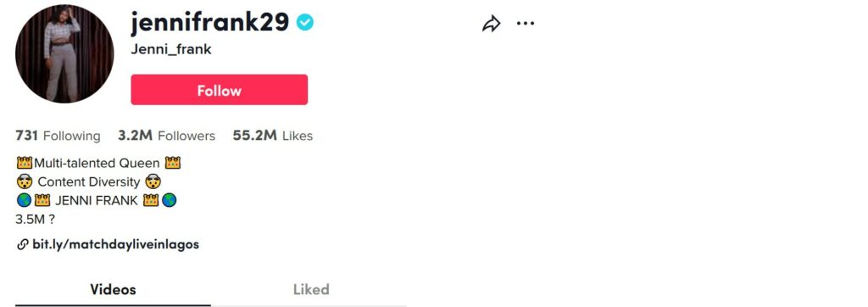The width and height of the screenshot is (868, 307).
Task: Click the blue verified badge
Action: point(304,22)
